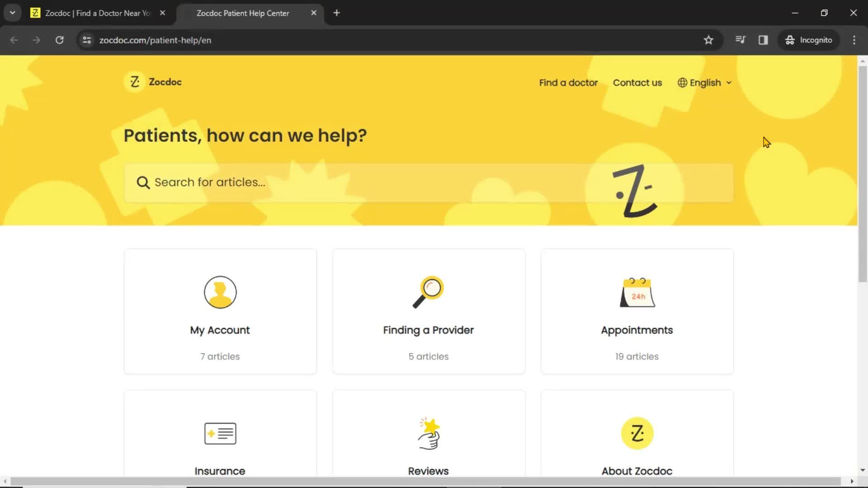
Task: Click the About Zocdoc yellow Z icon
Action: 637,433
